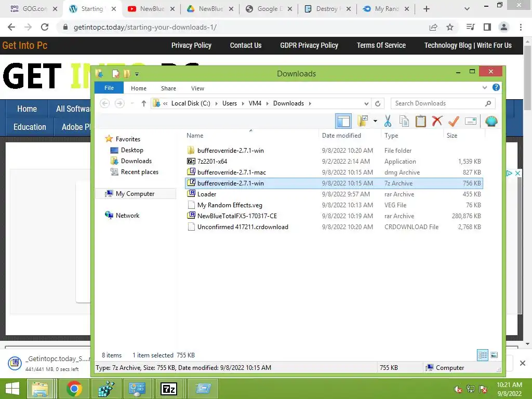Open Chrome three-dot menu
Viewport: 532px width, 399px height.
(521, 27)
